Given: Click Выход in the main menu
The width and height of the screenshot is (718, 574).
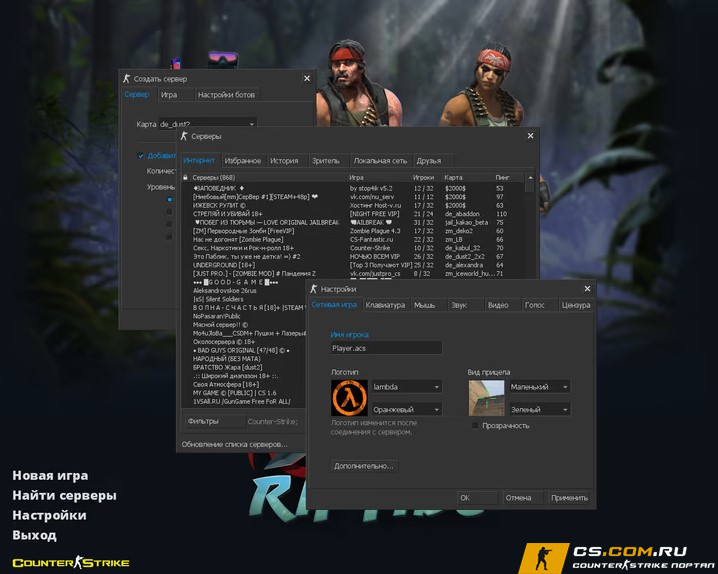Looking at the screenshot, I should point(35,535).
